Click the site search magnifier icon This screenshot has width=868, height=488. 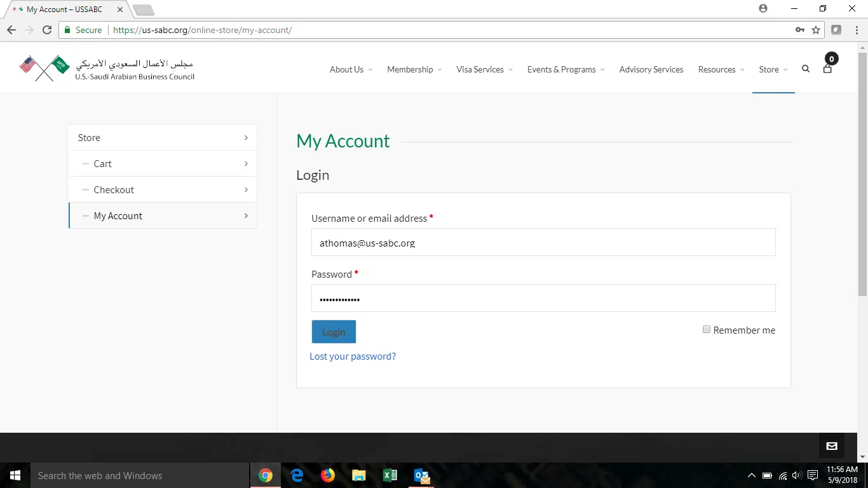point(806,69)
